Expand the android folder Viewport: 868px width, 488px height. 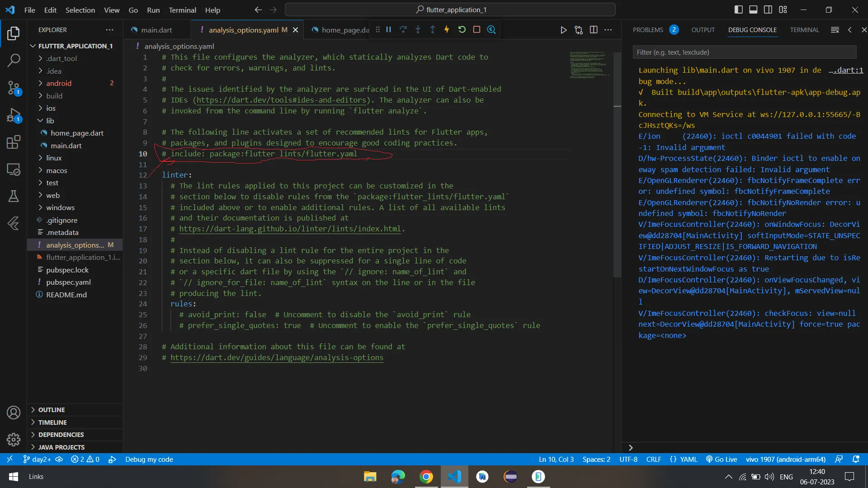click(59, 83)
